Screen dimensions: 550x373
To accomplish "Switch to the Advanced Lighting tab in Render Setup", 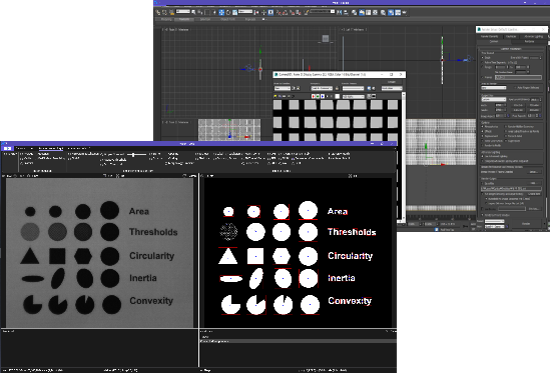I will [x=534, y=36].
